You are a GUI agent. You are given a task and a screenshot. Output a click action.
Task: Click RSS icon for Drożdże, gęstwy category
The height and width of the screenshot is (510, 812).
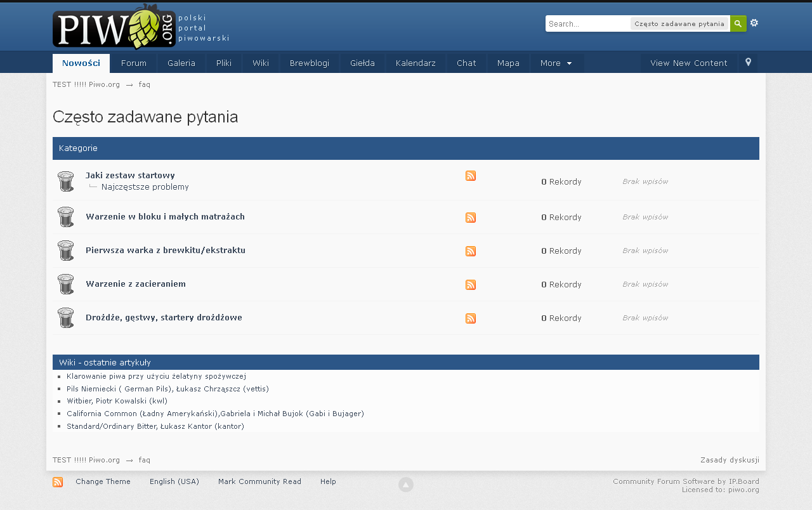coord(471,318)
